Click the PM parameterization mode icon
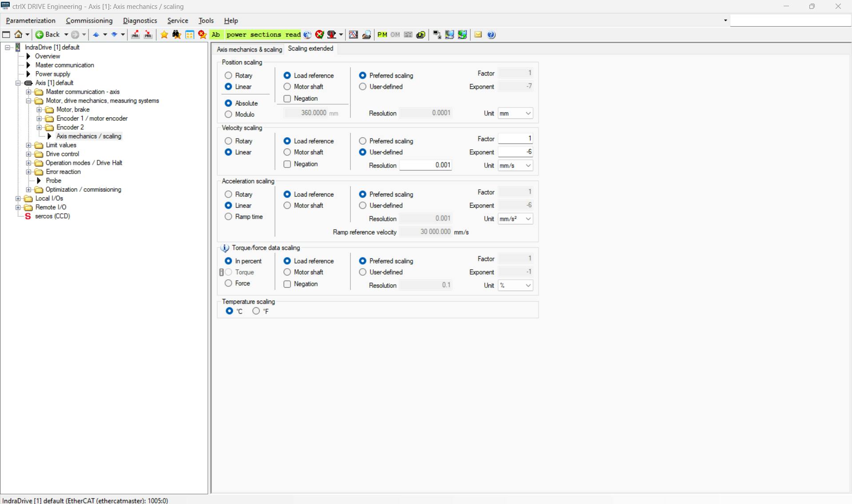852x504 pixels. (382, 35)
